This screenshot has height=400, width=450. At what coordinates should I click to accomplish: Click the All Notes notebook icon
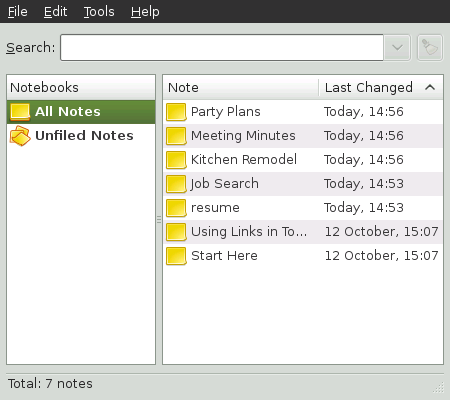(x=20, y=112)
